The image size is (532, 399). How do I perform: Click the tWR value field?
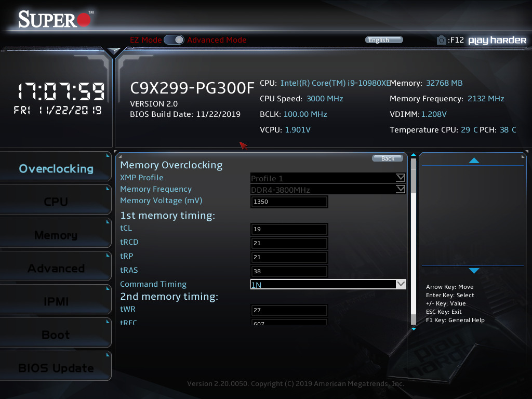289,310
